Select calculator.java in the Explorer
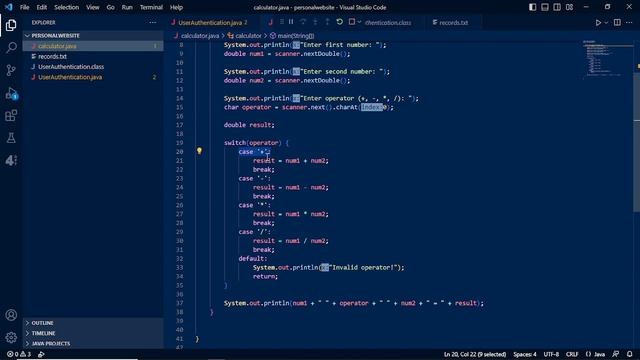The width and height of the screenshot is (640, 360). pos(93,46)
